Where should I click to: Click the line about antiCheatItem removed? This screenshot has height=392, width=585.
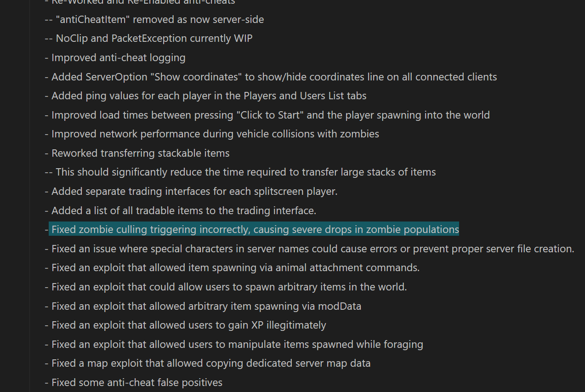click(154, 19)
